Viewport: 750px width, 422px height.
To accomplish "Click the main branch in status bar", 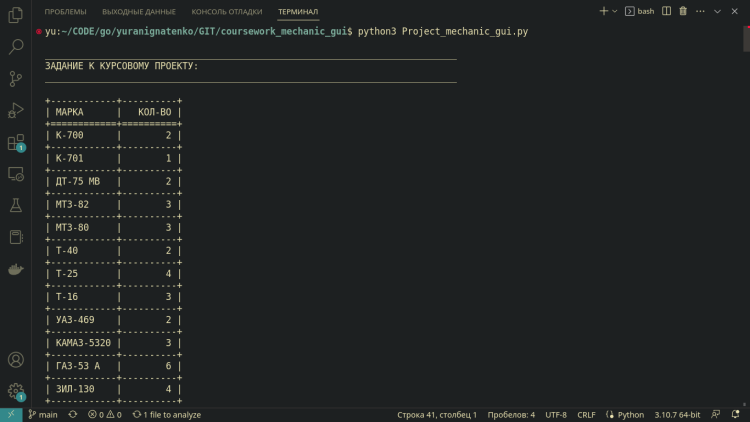I will (x=43, y=414).
